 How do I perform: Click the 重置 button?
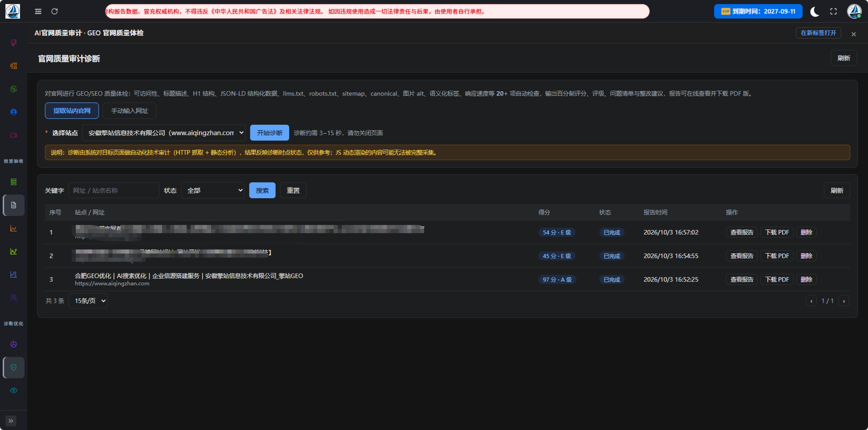pyautogui.click(x=293, y=190)
